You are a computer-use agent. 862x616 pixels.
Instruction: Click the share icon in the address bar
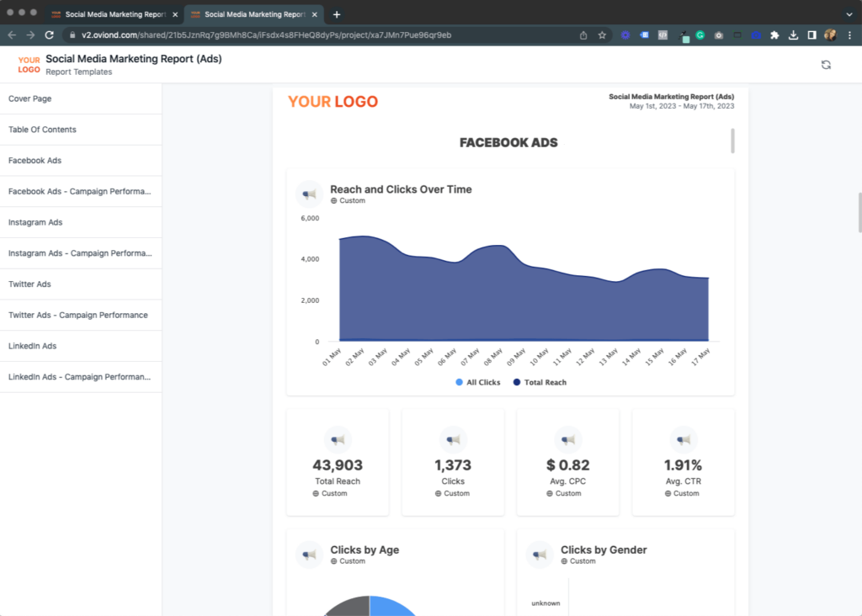coord(583,35)
